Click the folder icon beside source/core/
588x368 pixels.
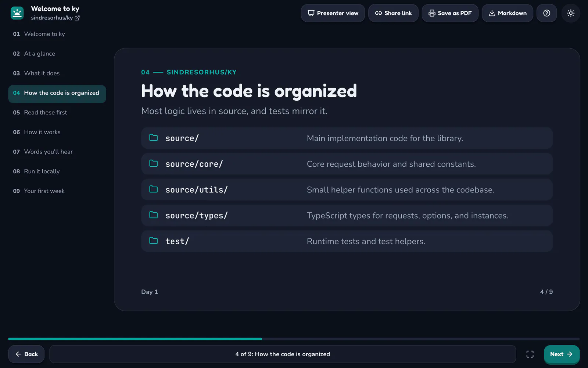click(x=154, y=163)
